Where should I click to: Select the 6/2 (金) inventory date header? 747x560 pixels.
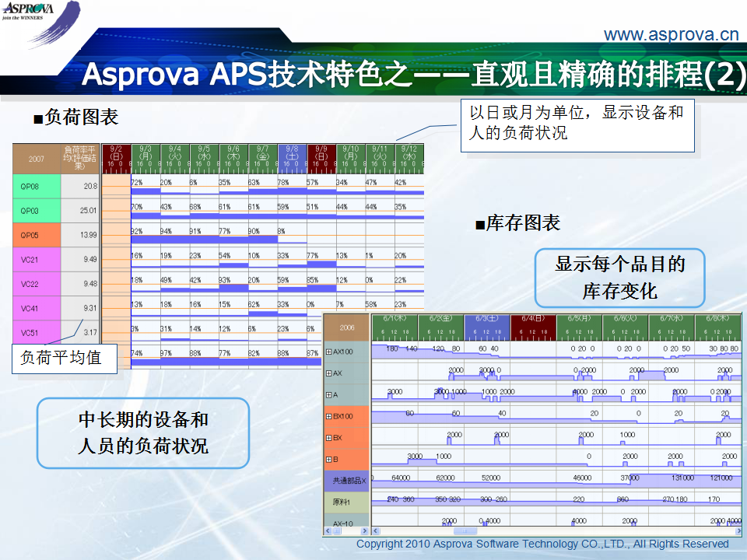pos(440,327)
